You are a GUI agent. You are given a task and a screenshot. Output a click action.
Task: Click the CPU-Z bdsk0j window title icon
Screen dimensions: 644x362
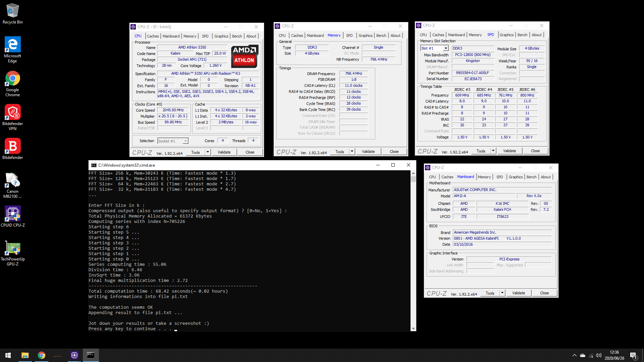[x=133, y=27]
